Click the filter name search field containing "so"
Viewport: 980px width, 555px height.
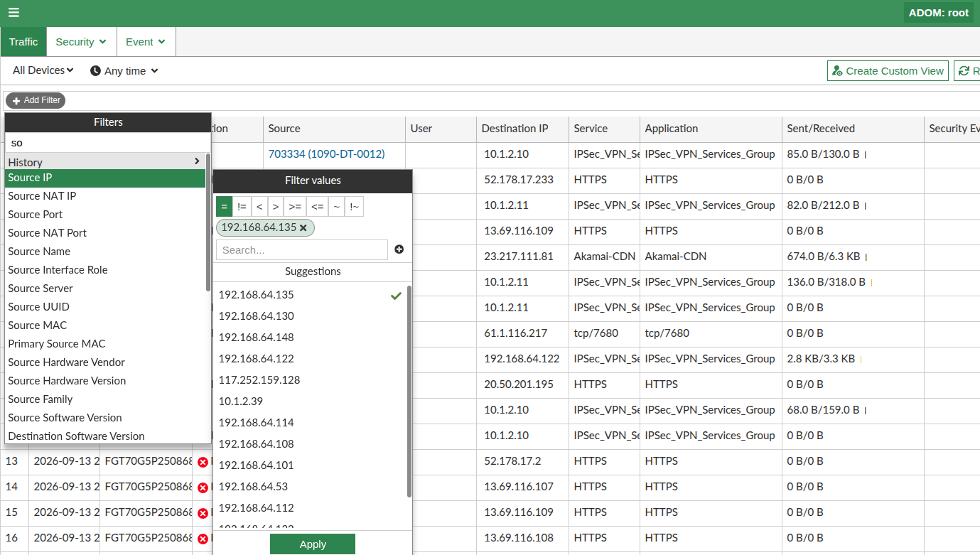(x=108, y=143)
